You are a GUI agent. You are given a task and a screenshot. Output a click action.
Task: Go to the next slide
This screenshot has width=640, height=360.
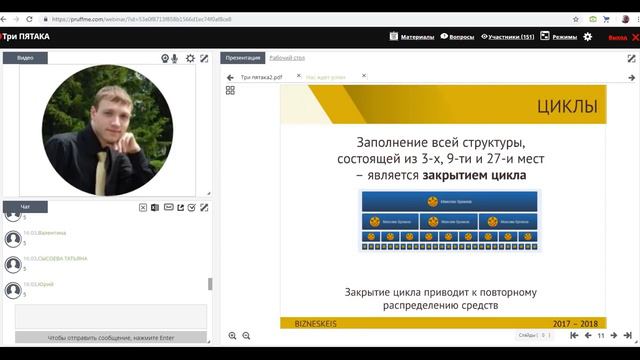click(614, 335)
